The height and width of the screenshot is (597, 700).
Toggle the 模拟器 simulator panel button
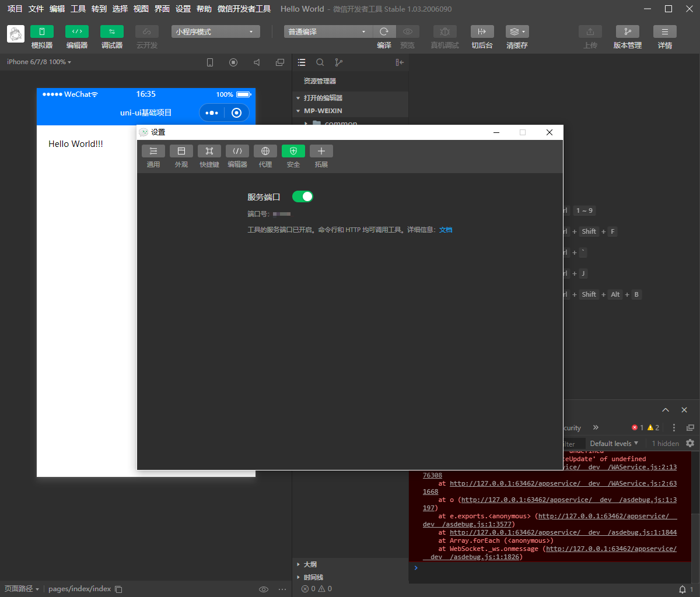[x=42, y=31]
